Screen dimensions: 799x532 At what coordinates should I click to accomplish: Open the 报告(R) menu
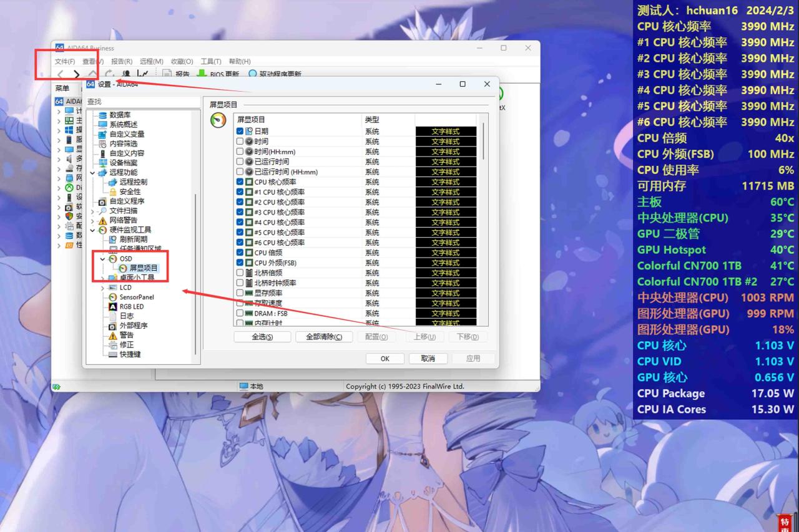[122, 62]
